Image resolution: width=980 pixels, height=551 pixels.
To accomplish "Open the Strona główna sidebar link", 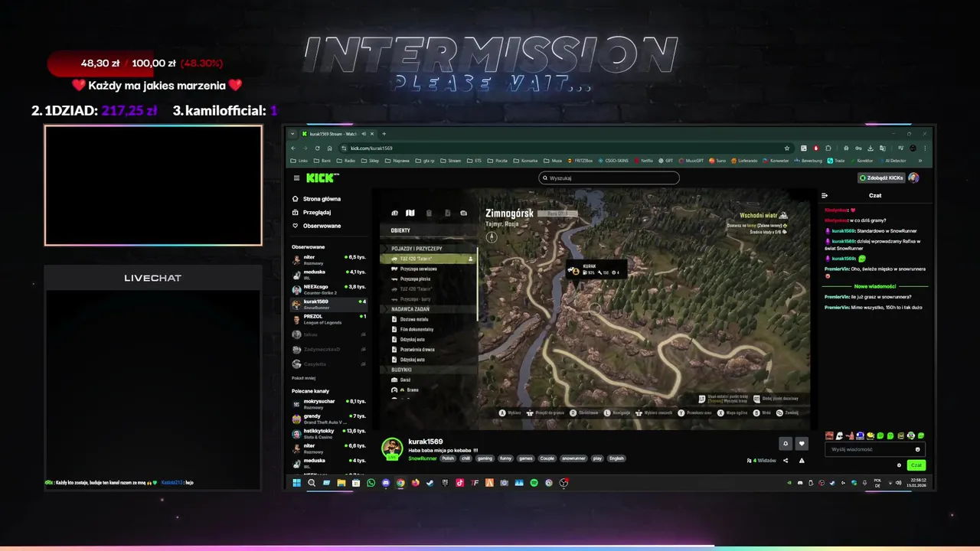I will 317,199.
